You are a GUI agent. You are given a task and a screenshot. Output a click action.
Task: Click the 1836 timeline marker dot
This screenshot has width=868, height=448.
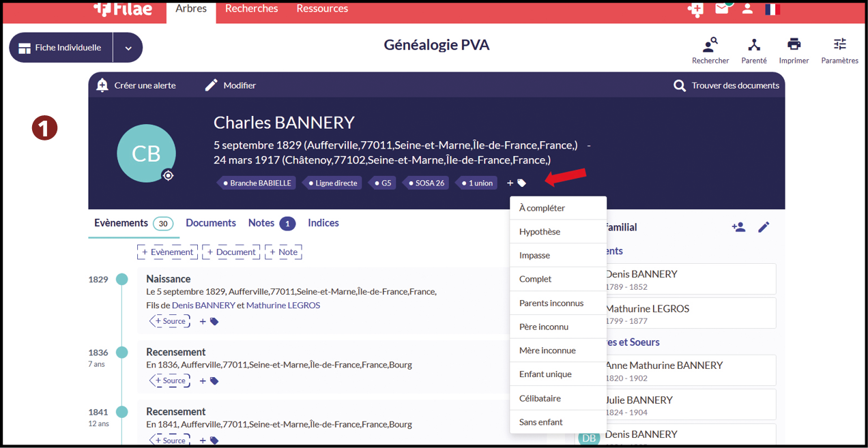tap(121, 353)
